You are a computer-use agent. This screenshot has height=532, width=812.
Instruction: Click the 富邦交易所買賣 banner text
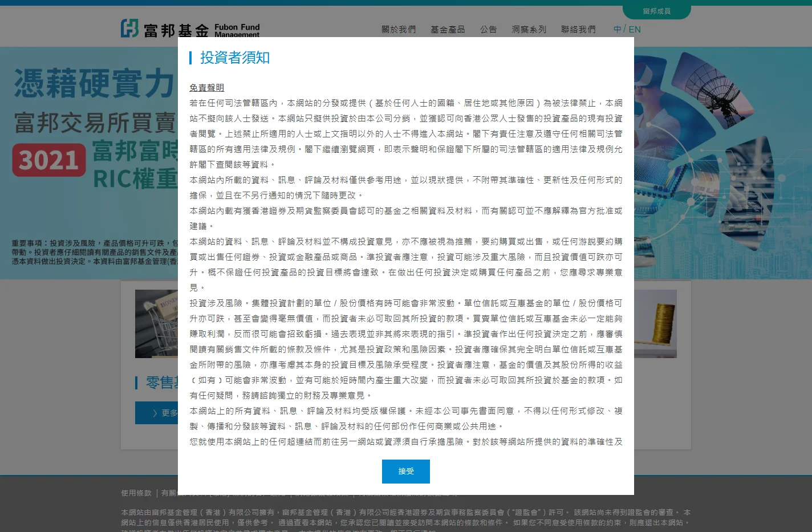tap(95, 123)
